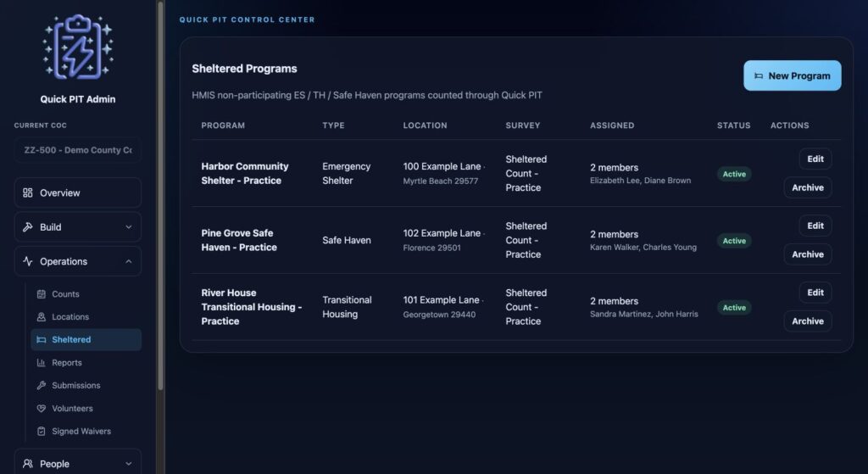Click the People users icon
This screenshot has height=474, width=868.
click(x=28, y=464)
